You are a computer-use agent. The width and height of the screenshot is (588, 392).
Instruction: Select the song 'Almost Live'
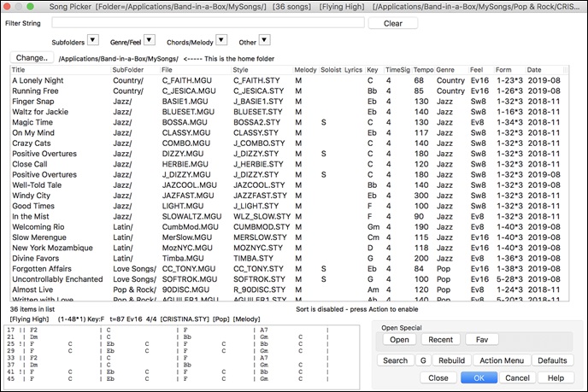(x=289, y=290)
